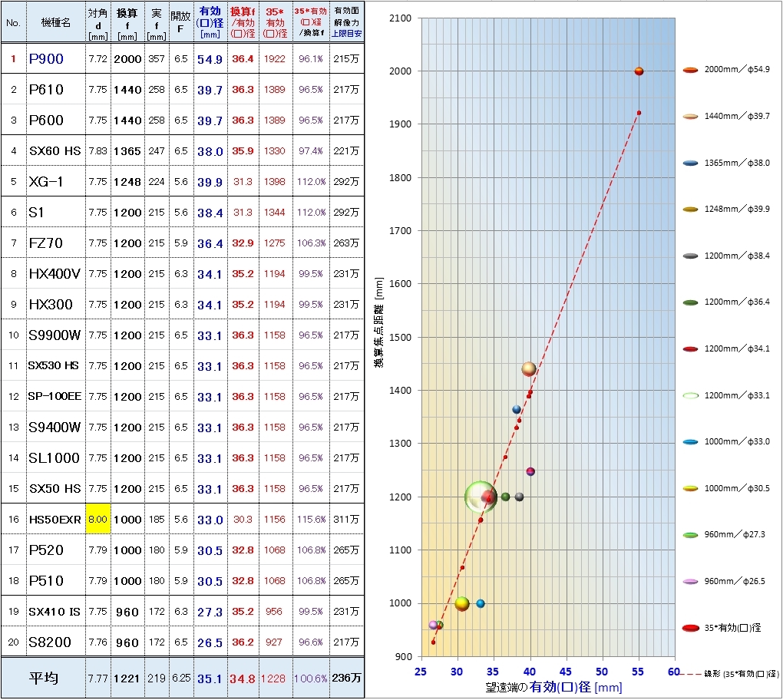Click the S9900W model name cell
Viewport: 783px width, 700px height.
[55, 335]
